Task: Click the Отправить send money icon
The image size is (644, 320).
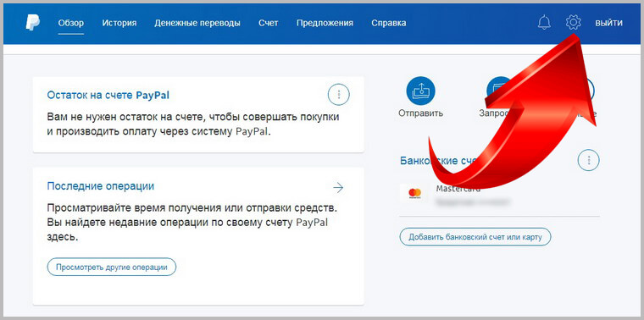Action: (x=420, y=91)
